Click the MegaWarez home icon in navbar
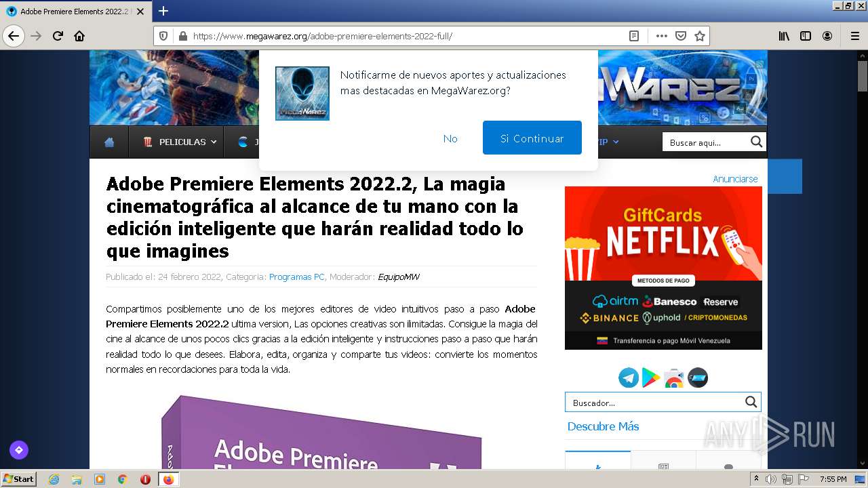868x488 pixels. pyautogui.click(x=109, y=142)
